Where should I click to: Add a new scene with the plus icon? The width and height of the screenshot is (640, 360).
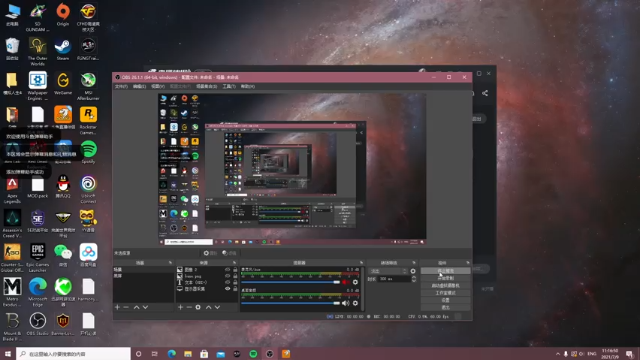(x=118, y=307)
